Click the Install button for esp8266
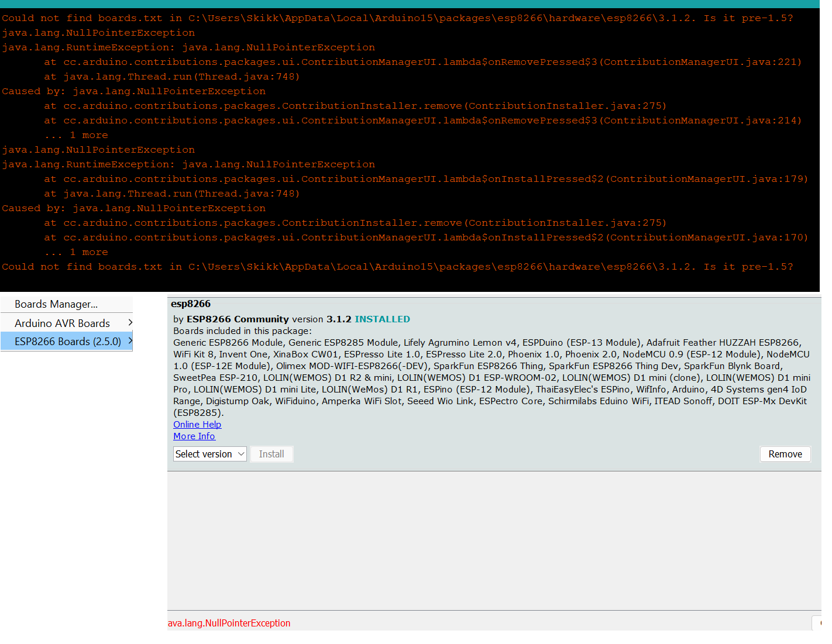 pos(271,454)
